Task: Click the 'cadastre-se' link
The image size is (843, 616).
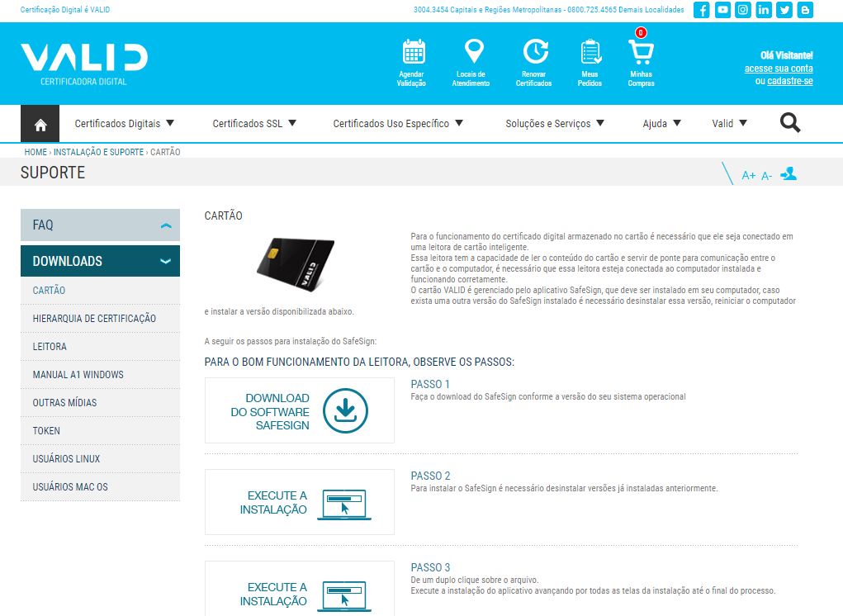Action: (x=790, y=81)
